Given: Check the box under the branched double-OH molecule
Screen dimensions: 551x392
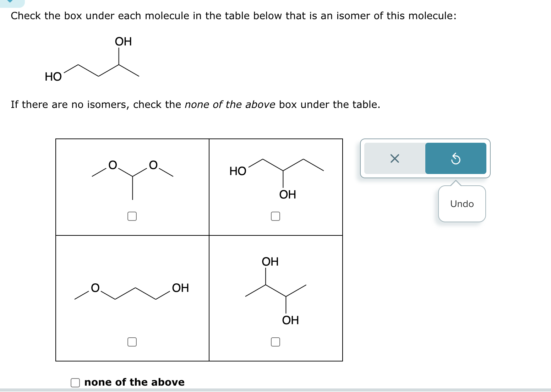Looking at the screenshot, I should pyautogui.click(x=275, y=341).
